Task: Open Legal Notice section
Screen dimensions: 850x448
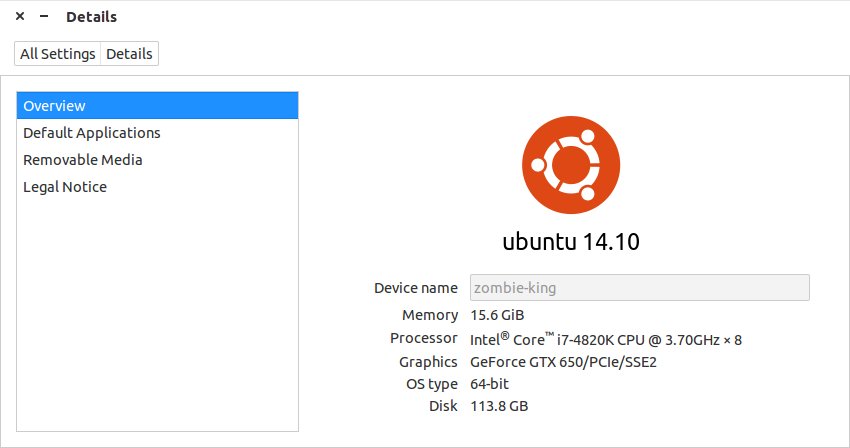Action: click(x=157, y=187)
